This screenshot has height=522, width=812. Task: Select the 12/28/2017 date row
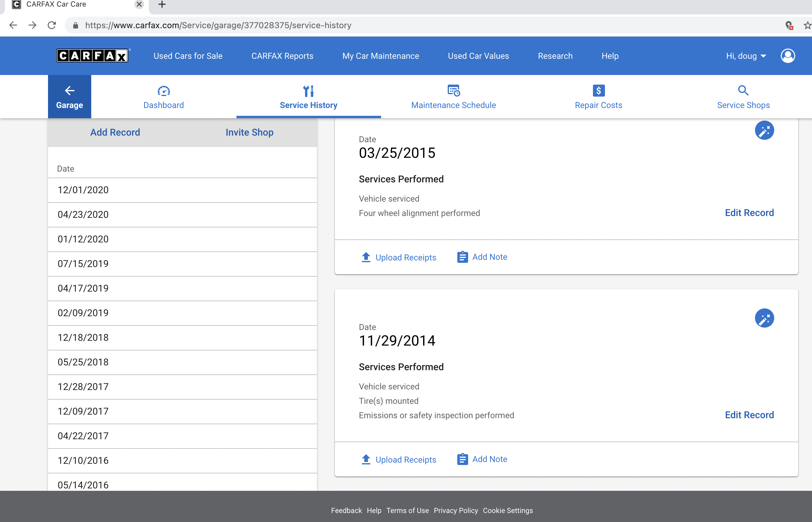(x=182, y=387)
